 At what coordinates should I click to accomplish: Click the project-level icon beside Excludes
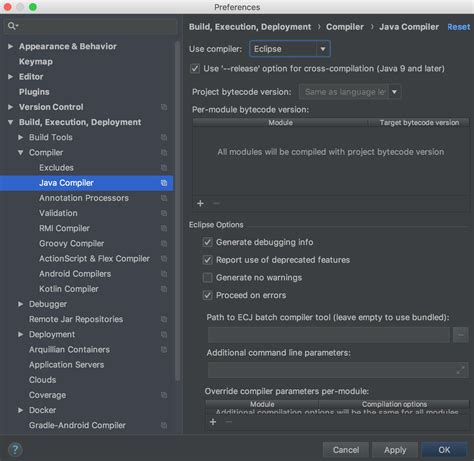[x=164, y=168]
